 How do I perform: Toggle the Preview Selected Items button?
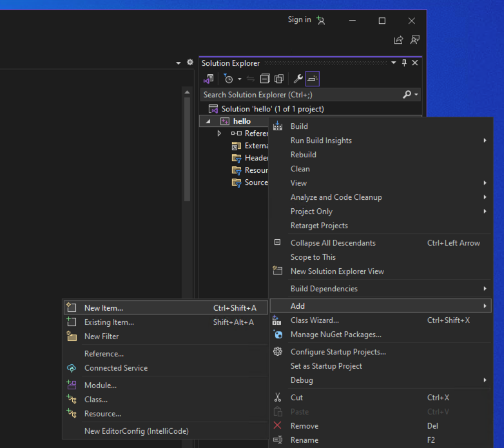pyautogui.click(x=313, y=79)
